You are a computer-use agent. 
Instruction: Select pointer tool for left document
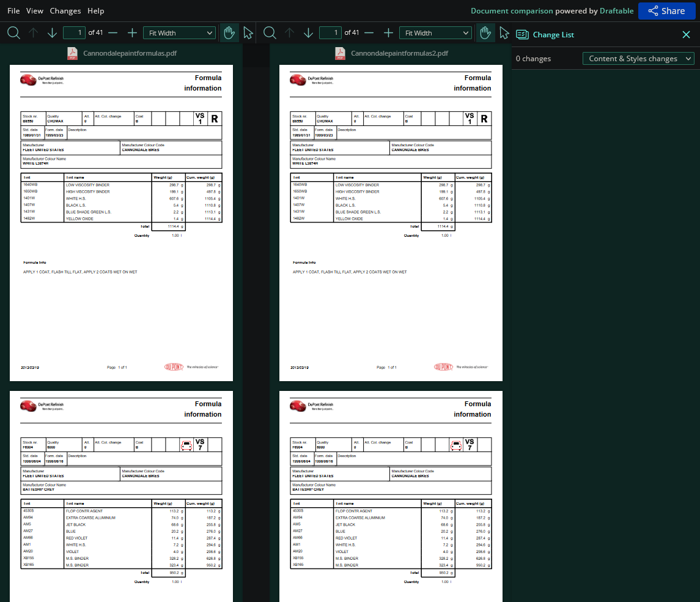coord(248,32)
